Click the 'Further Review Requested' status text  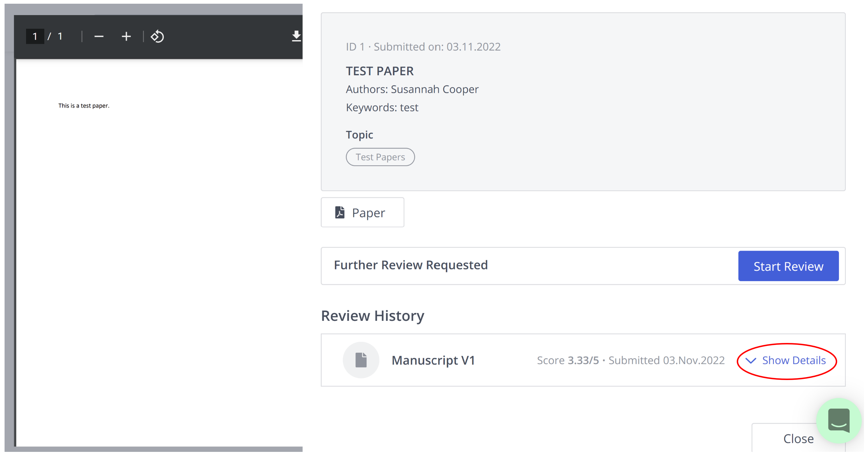click(x=411, y=265)
